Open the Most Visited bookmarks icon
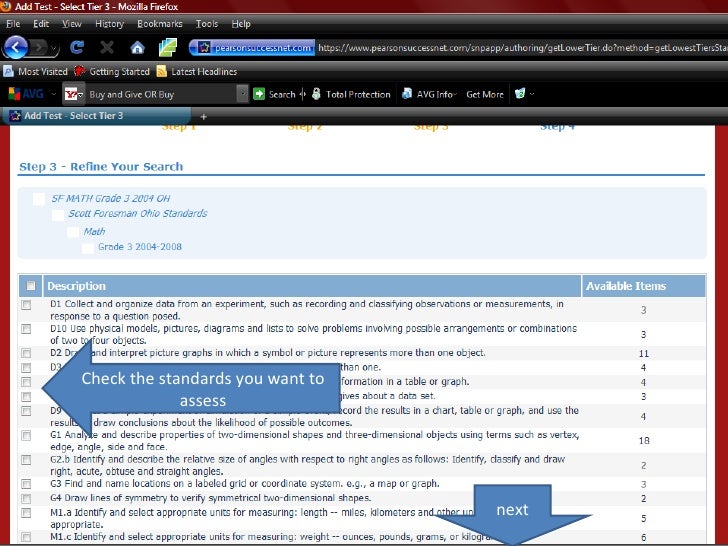Screen dimensions: 728x546 8,72
